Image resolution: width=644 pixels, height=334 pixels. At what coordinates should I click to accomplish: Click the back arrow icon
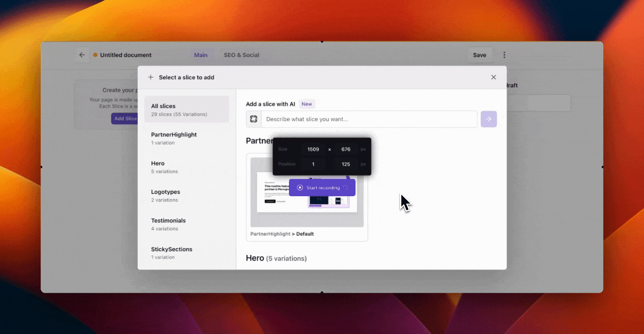point(82,54)
